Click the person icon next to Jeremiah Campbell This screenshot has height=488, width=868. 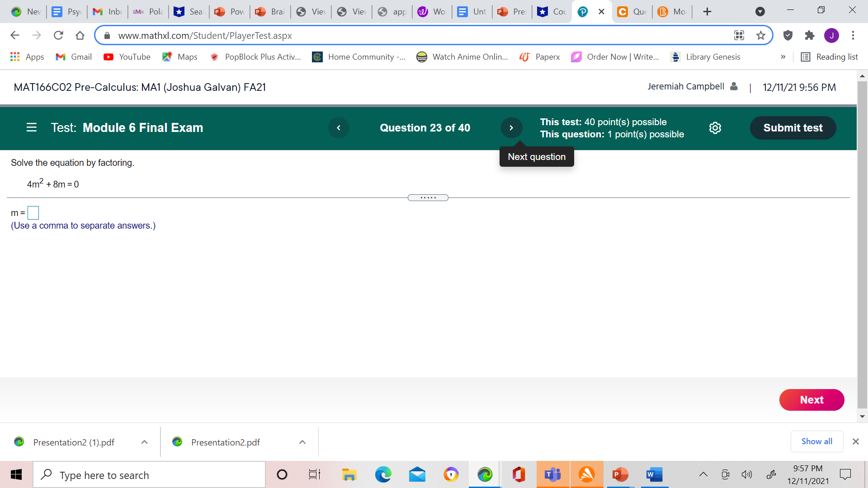click(x=733, y=86)
